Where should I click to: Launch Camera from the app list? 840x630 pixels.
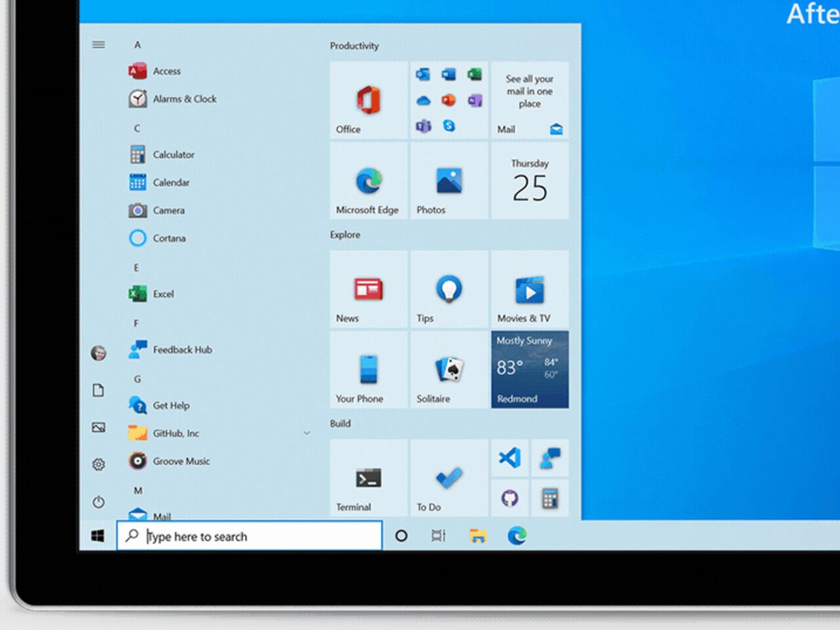click(157, 211)
